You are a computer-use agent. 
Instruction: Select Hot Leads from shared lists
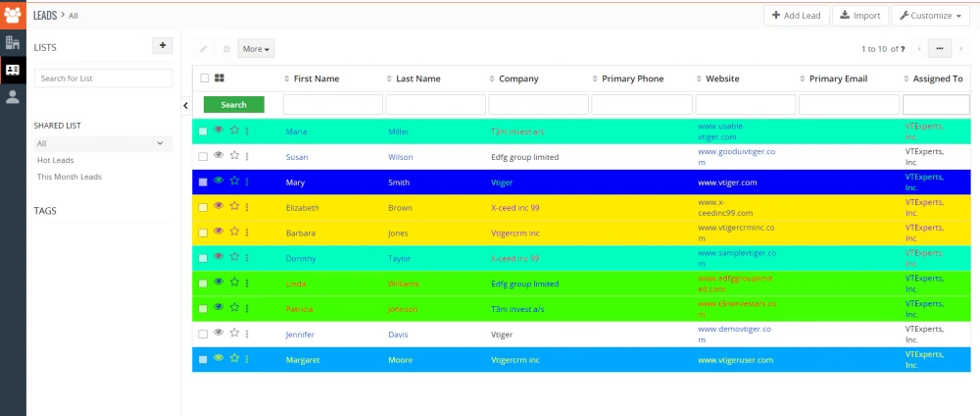[56, 160]
